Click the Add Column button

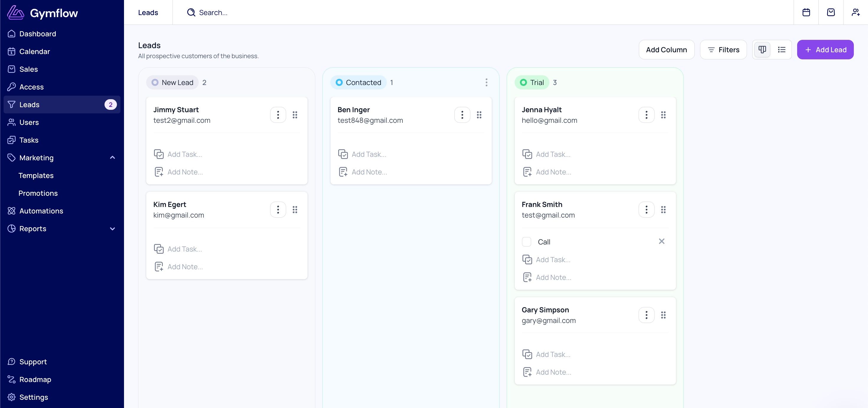pyautogui.click(x=667, y=50)
